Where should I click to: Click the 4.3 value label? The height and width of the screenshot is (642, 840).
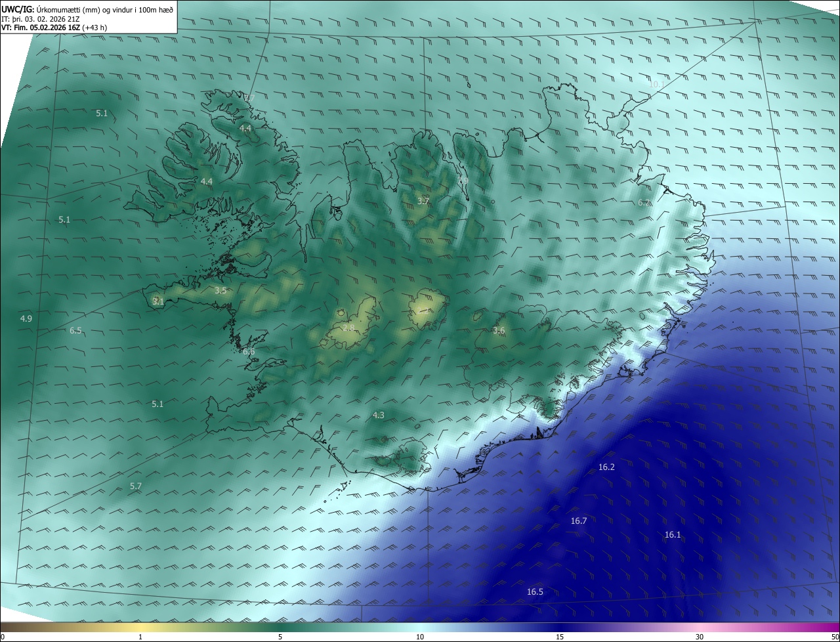[379, 415]
